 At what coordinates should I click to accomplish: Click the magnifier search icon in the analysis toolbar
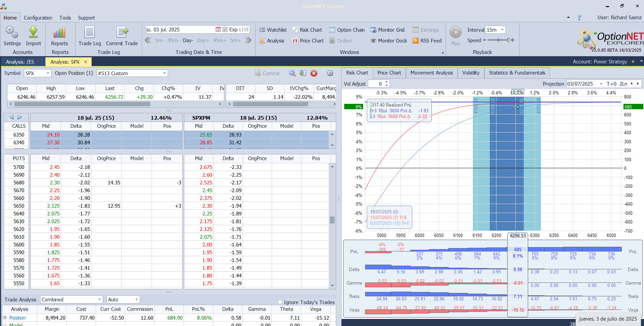pos(292,73)
